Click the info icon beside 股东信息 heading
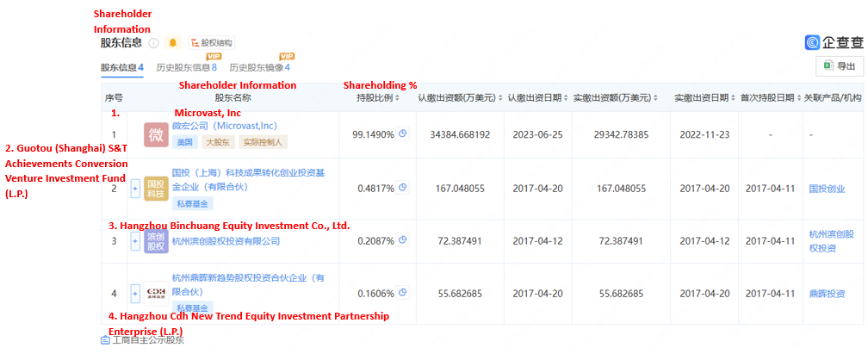This screenshot has height=354, width=868. 154,42
